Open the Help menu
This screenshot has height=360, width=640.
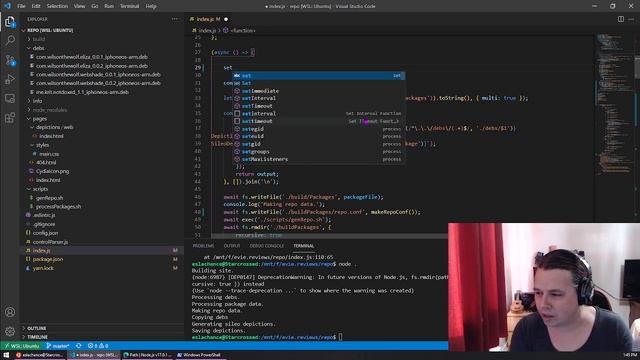point(151,6)
